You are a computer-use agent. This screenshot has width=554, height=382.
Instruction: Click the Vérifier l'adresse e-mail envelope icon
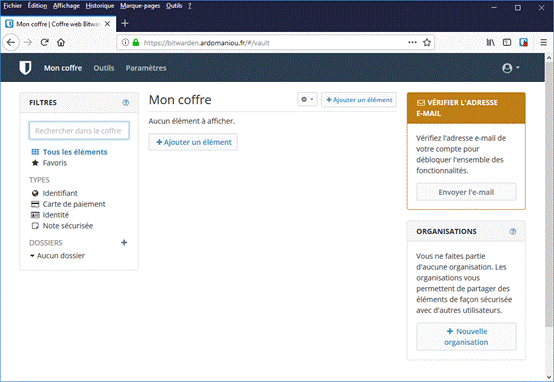point(421,103)
